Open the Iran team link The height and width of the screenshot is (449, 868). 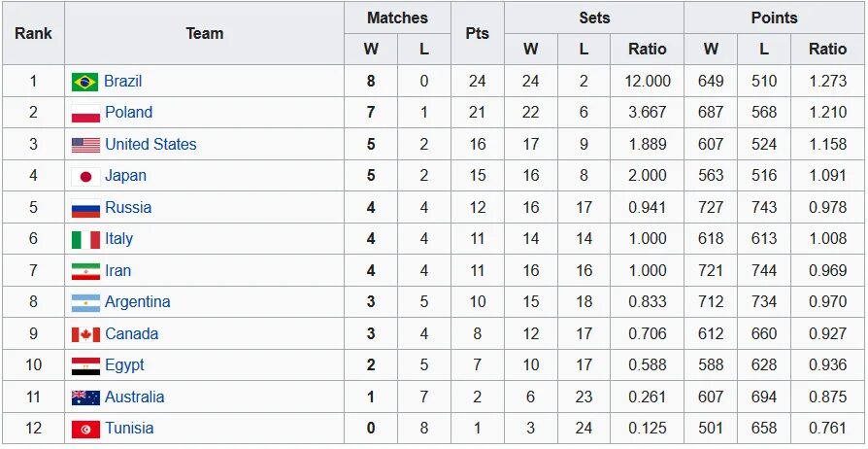click(x=117, y=271)
